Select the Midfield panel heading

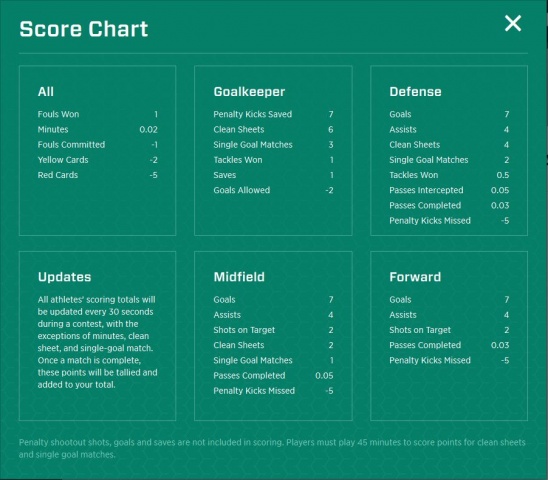point(239,277)
